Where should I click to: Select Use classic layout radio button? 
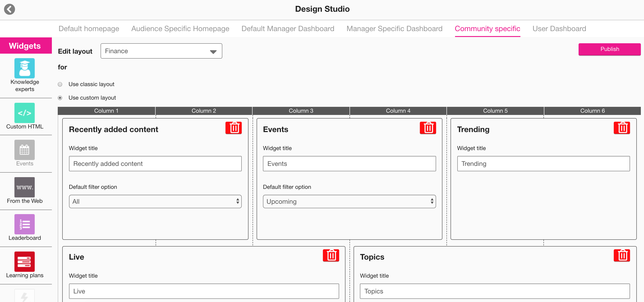(60, 85)
